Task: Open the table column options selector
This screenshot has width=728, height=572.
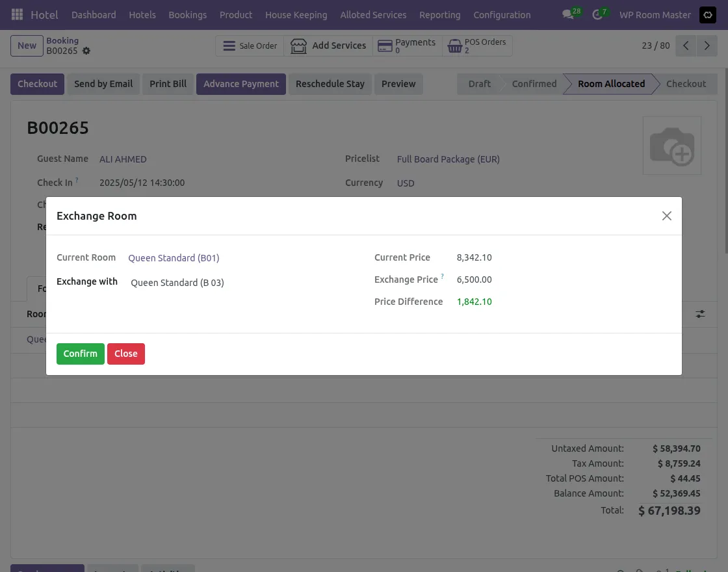Action: (700, 314)
